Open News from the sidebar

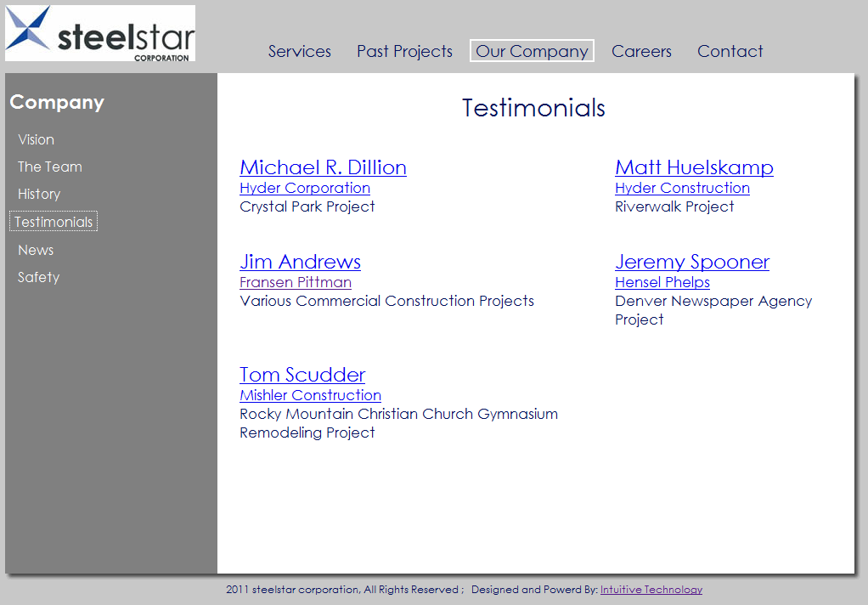pos(36,250)
